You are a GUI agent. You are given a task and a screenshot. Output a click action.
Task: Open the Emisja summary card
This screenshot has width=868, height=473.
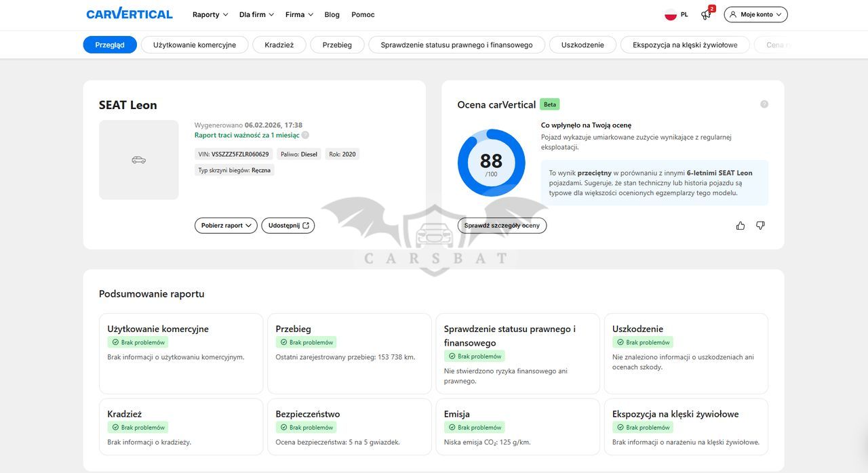[x=518, y=427]
